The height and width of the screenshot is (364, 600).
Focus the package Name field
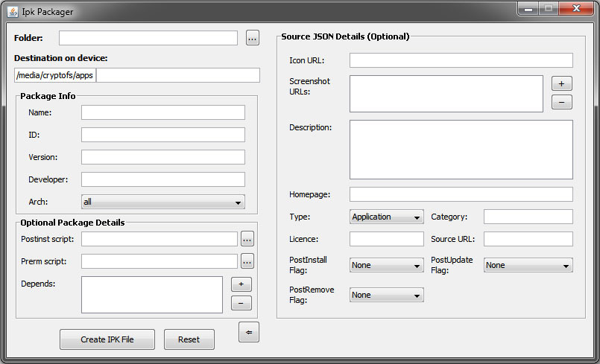coord(162,112)
